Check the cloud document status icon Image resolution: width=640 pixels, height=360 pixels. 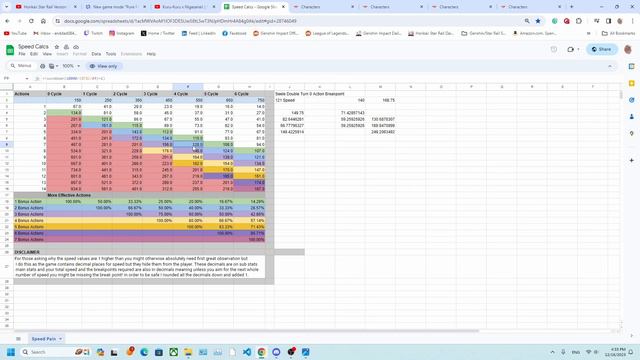76,47
